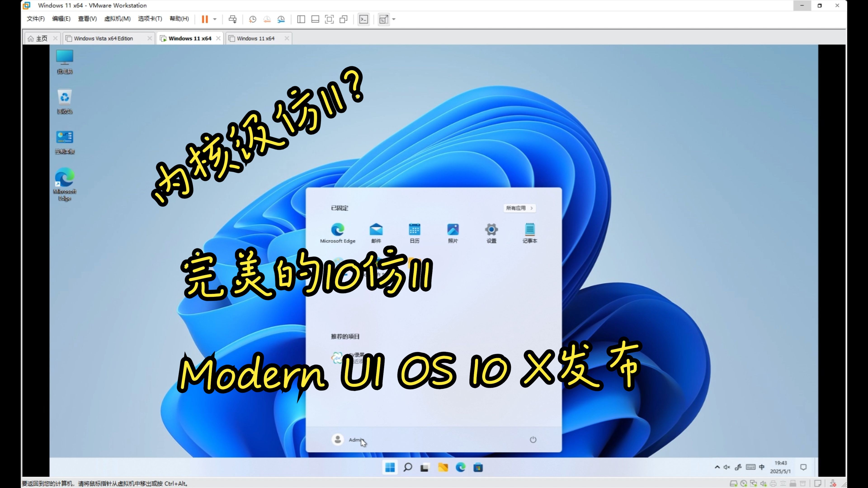Click the printer device status icon
This screenshot has height=488, width=868.
tap(773, 484)
